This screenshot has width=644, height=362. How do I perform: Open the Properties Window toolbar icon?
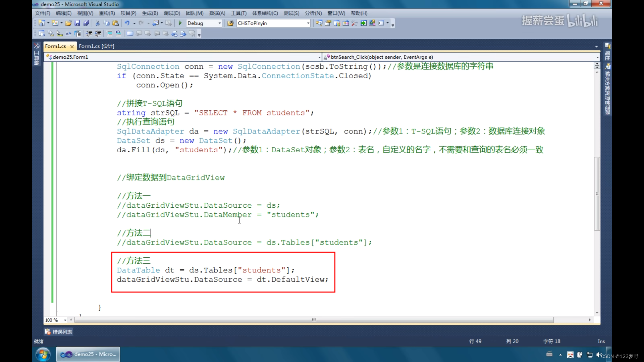pos(328,23)
